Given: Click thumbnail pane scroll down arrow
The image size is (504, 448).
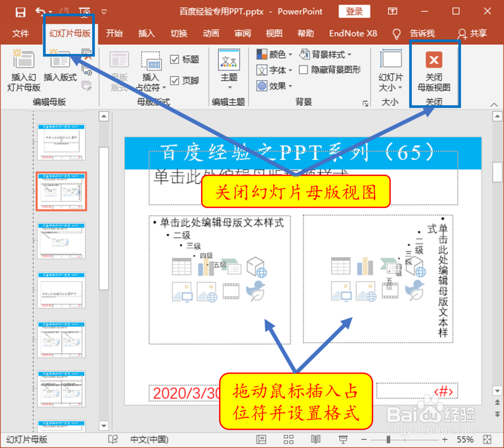Looking at the screenshot, I should [x=103, y=426].
